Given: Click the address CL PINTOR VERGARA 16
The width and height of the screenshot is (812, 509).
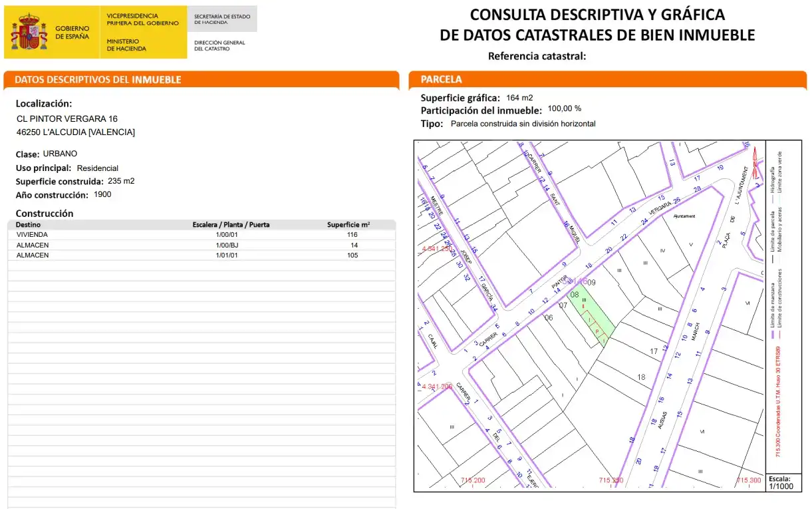Looking at the screenshot, I should pos(67,118).
